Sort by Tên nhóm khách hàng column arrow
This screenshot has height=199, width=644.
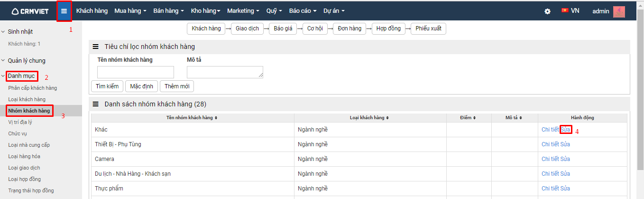[x=216, y=118]
